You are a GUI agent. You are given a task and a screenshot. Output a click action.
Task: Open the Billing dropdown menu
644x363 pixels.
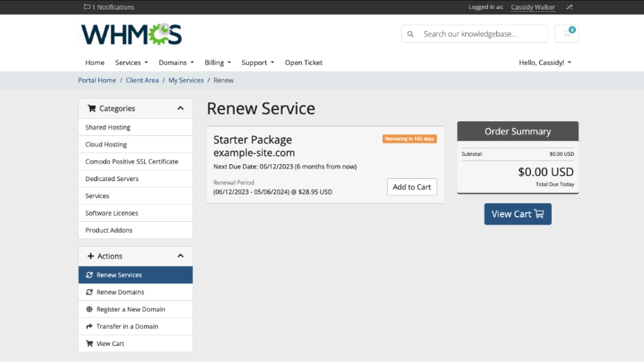[x=218, y=63]
